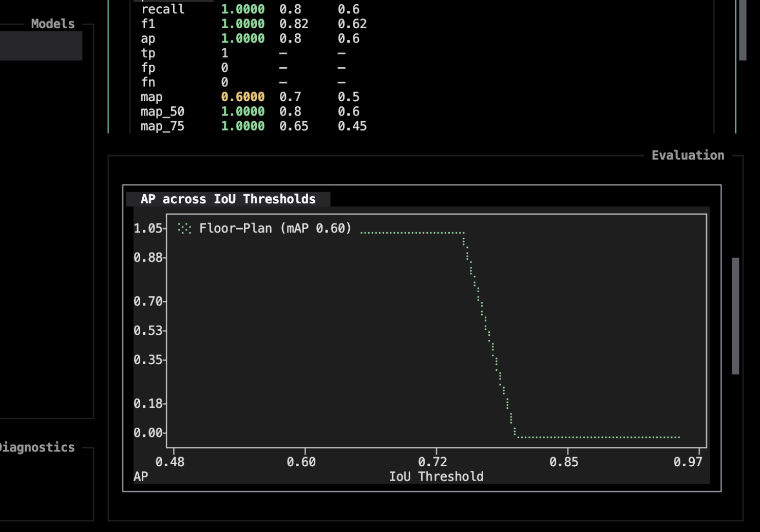
Task: Click the 'IoU Threshold' x-axis label
Action: coord(436,477)
